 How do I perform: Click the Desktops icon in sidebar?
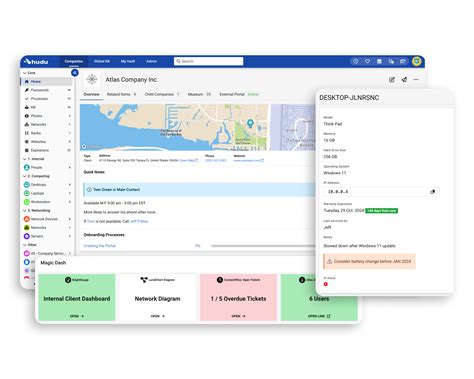pos(27,185)
